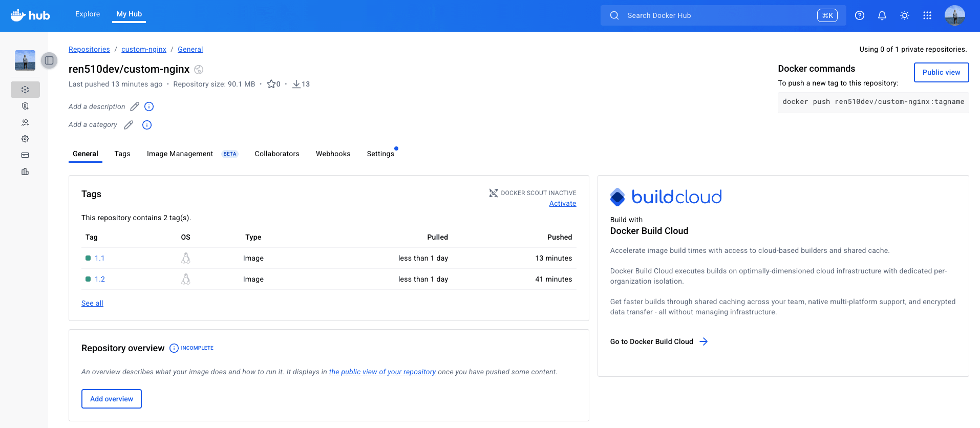Click the buildcloud logo
This screenshot has width=980, height=428.
tap(666, 197)
